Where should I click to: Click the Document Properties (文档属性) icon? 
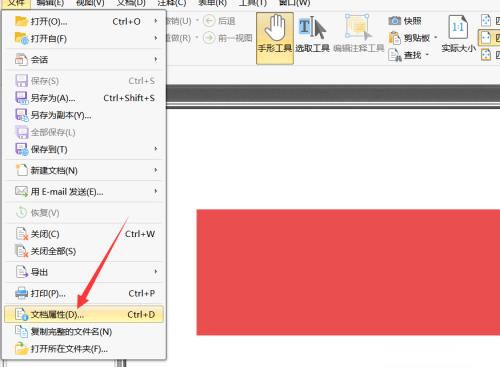coord(22,314)
